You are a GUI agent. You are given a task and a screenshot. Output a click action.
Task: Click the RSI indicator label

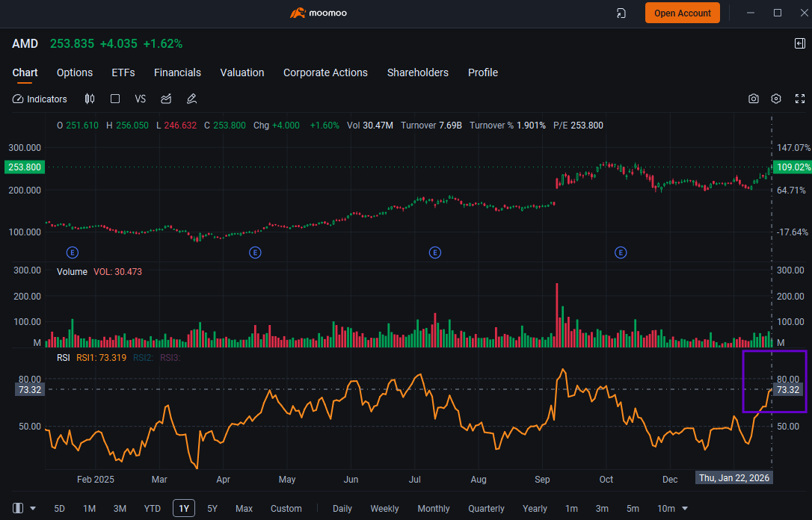click(63, 358)
